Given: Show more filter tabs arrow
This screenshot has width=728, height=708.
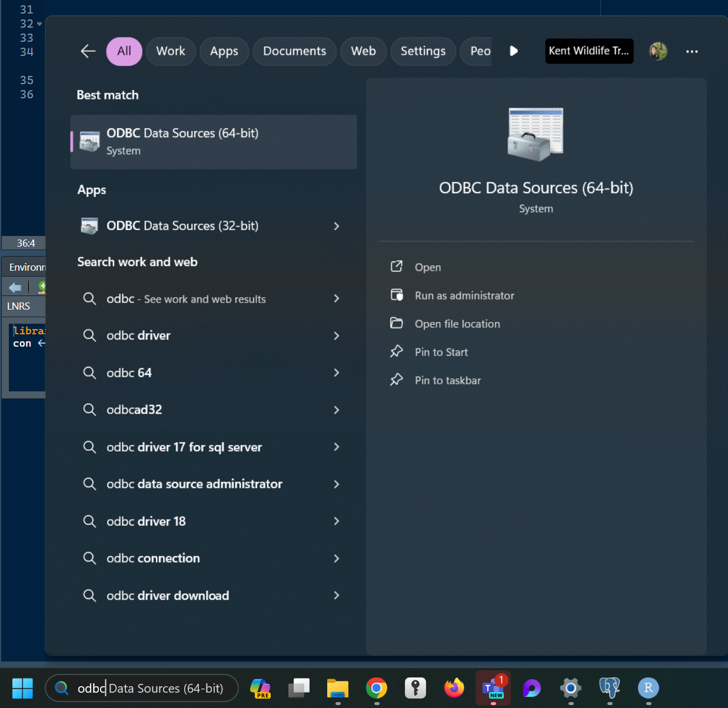Looking at the screenshot, I should point(514,51).
